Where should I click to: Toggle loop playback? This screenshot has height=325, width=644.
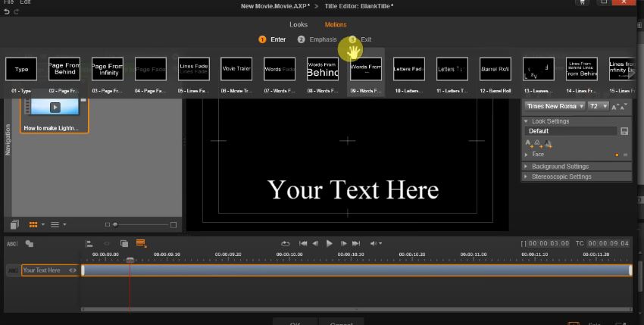coord(286,244)
